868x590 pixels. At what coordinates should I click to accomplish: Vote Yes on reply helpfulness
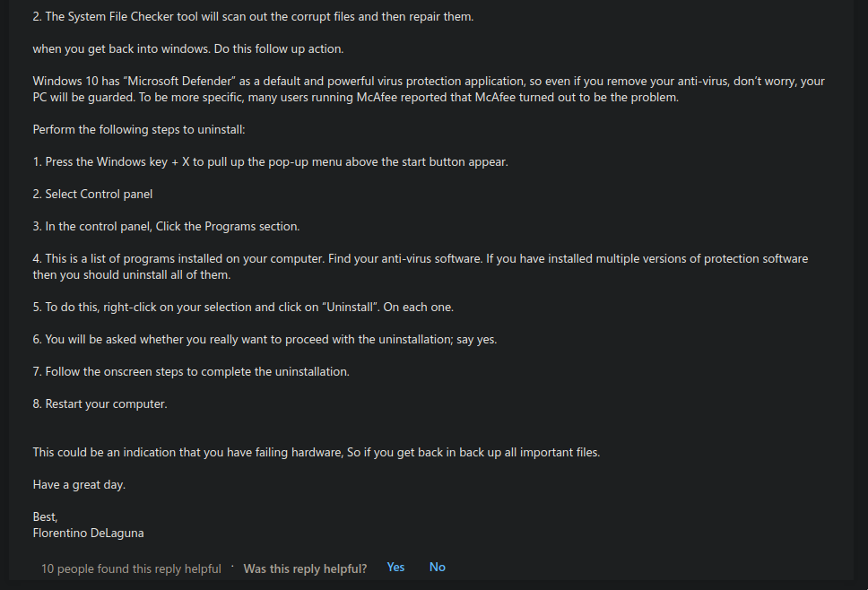click(395, 568)
